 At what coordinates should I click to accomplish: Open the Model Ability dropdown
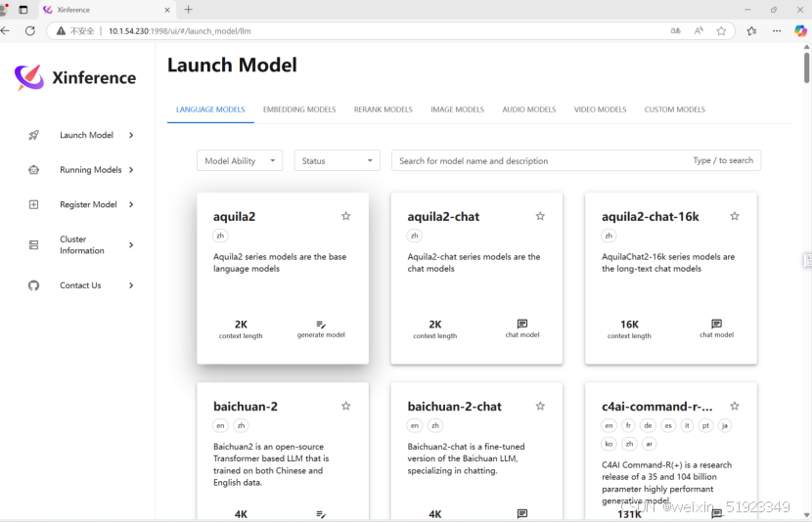(x=240, y=161)
